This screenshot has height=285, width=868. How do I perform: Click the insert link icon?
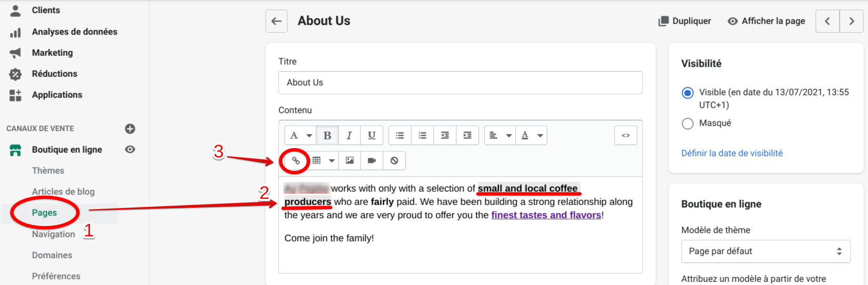point(295,160)
